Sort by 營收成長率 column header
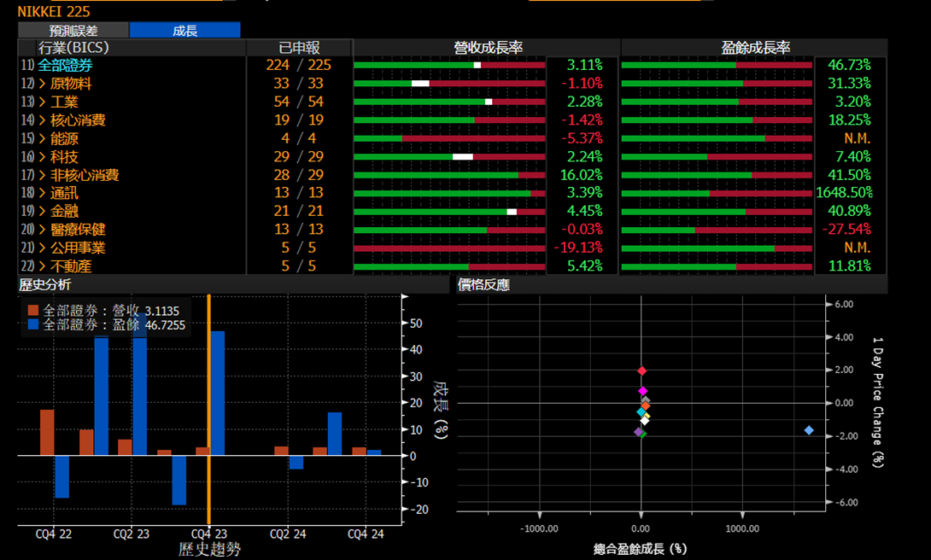Viewport: 931px width, 560px height. (x=488, y=48)
